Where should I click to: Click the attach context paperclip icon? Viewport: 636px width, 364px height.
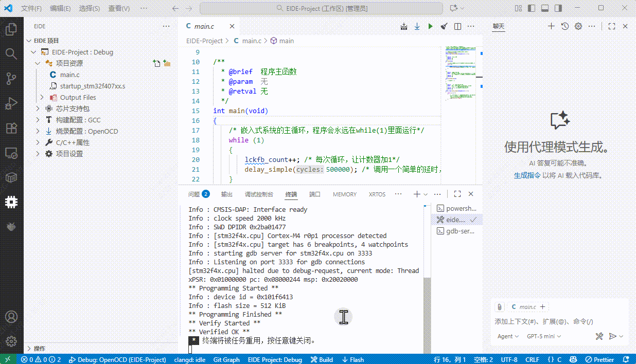click(499, 307)
